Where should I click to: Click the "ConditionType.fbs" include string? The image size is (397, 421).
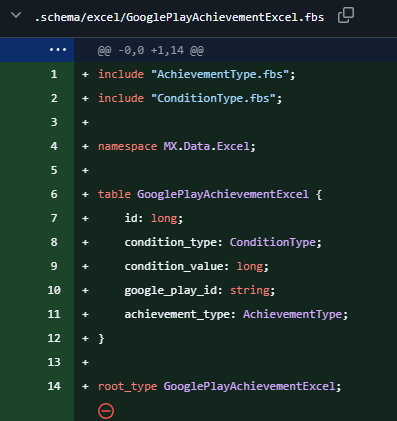pos(213,98)
